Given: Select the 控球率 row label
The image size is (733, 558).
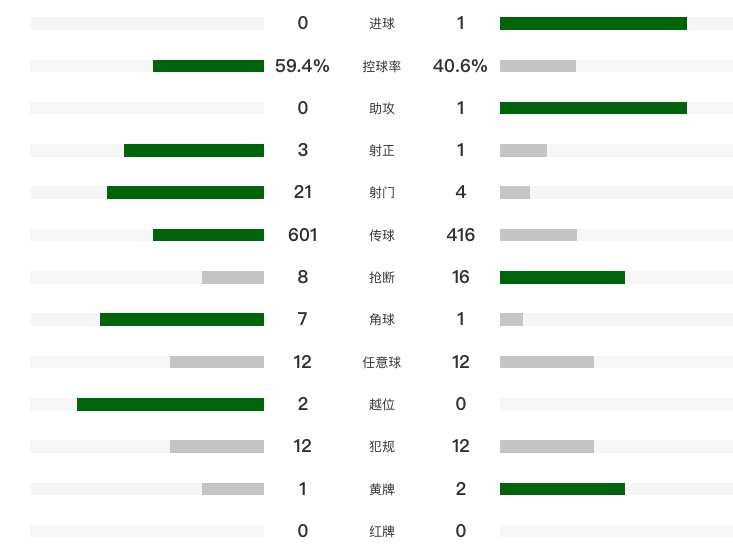Looking at the screenshot, I should pos(381,67).
